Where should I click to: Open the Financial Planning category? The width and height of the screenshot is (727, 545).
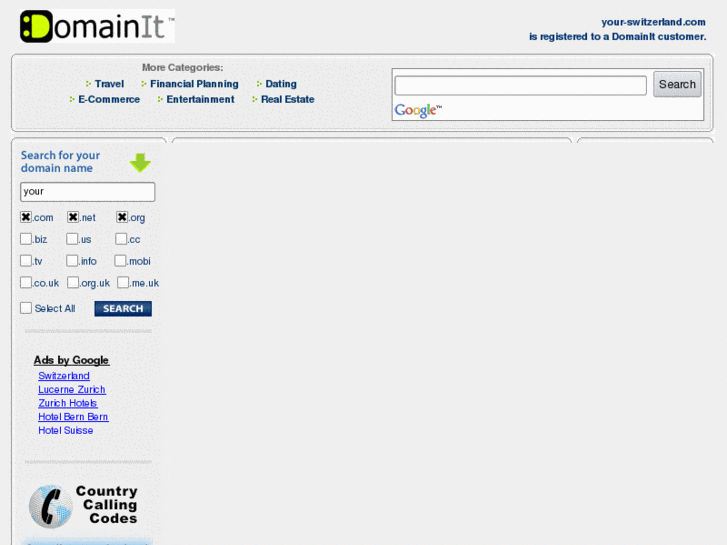(x=194, y=84)
